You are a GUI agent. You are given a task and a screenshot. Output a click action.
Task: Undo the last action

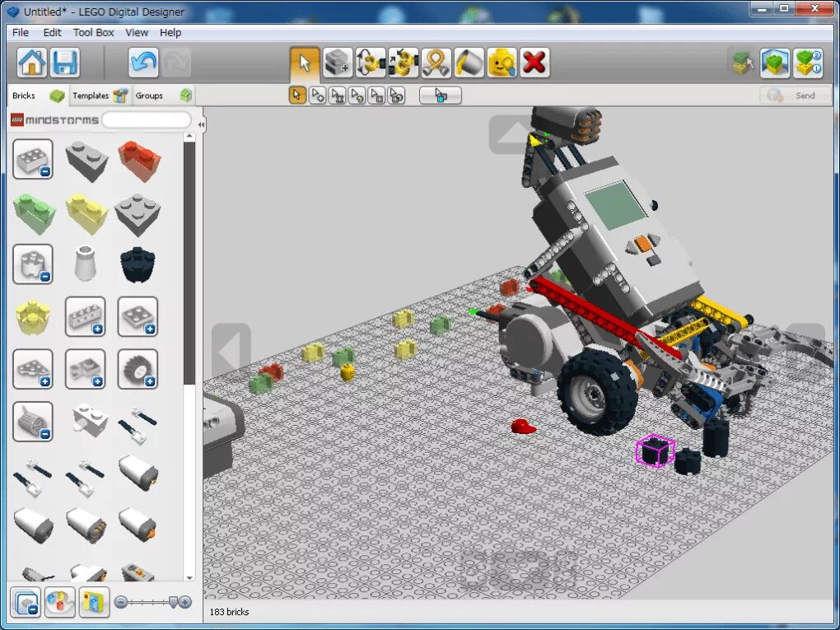click(143, 63)
